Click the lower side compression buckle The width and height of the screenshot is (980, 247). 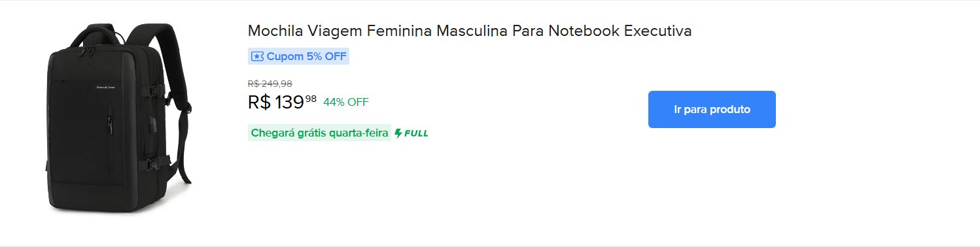tap(155, 163)
